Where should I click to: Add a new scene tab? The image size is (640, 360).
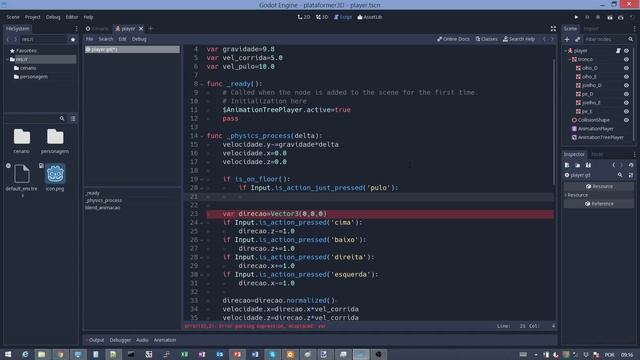(151, 29)
